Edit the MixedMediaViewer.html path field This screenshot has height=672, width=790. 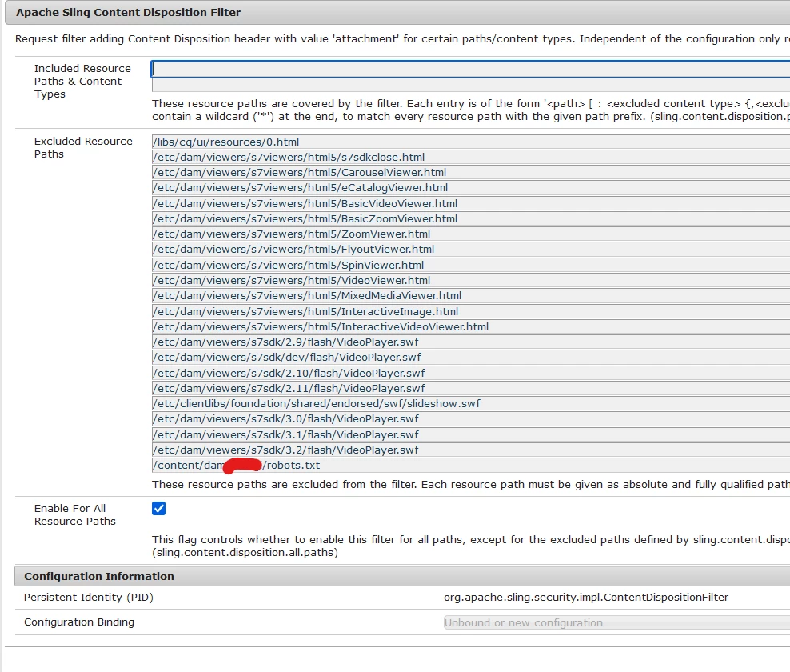[471, 295]
